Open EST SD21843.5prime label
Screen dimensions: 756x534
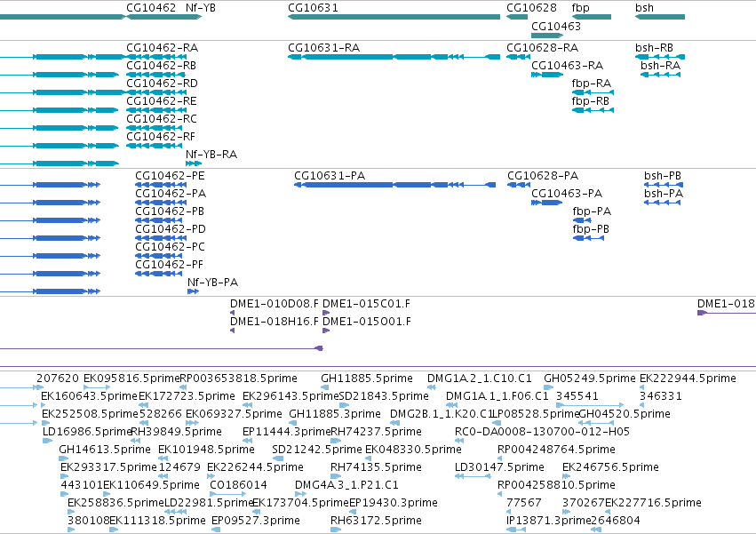[x=385, y=396]
